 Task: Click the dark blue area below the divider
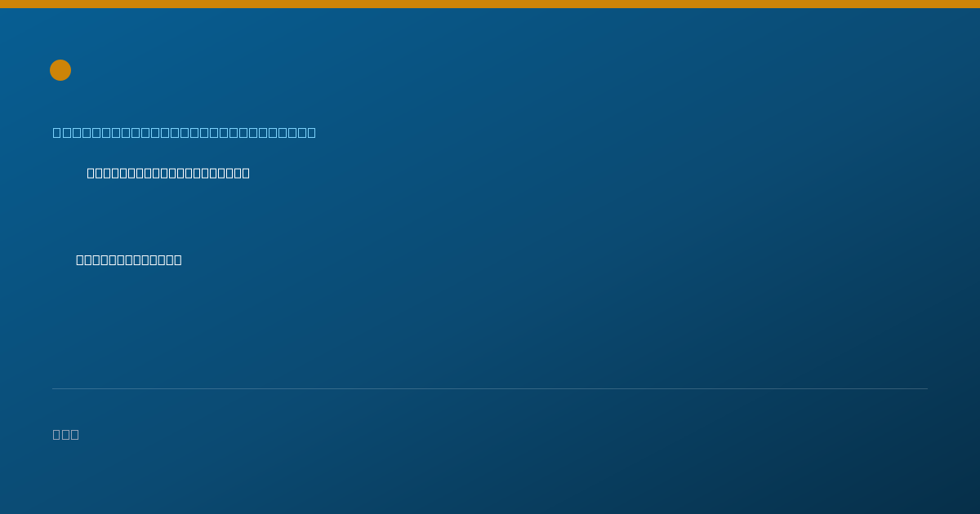pos(490,473)
